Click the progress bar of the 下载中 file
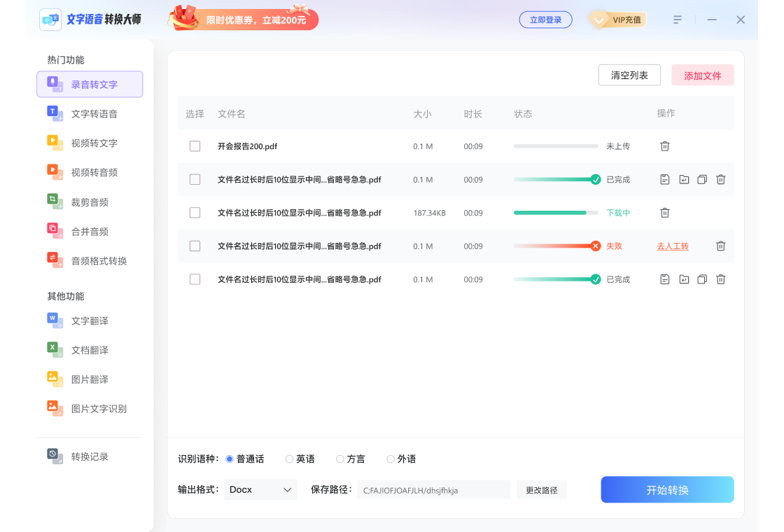This screenshot has width=784, height=532. pyautogui.click(x=556, y=213)
